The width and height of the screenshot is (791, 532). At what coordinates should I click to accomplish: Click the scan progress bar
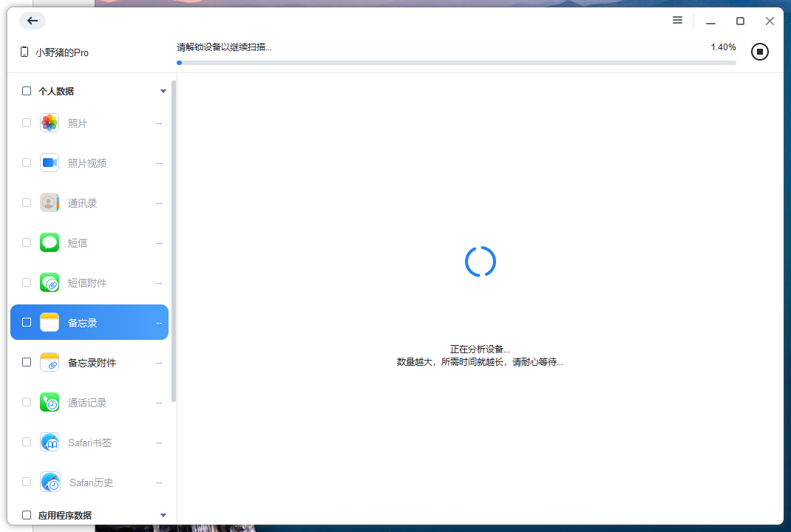point(457,63)
